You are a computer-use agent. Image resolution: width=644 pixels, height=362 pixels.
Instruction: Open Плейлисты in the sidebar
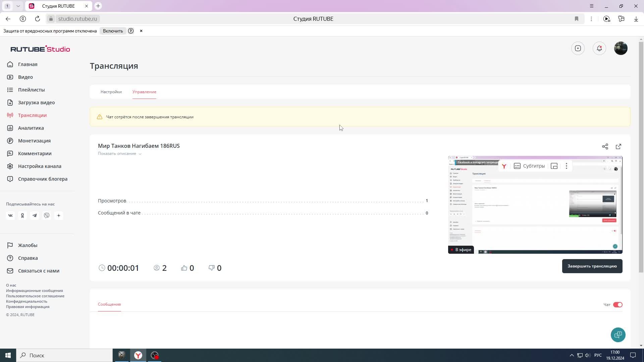click(26, 90)
